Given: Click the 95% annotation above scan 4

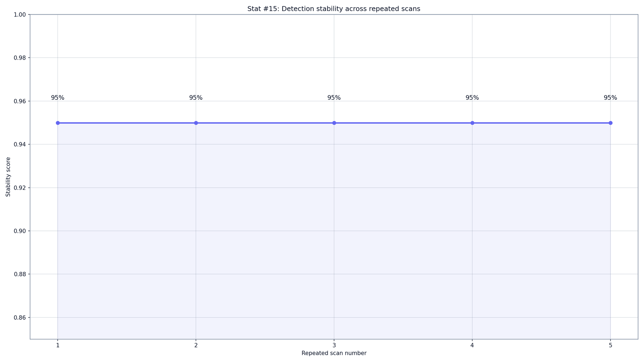Looking at the screenshot, I should [x=472, y=98].
